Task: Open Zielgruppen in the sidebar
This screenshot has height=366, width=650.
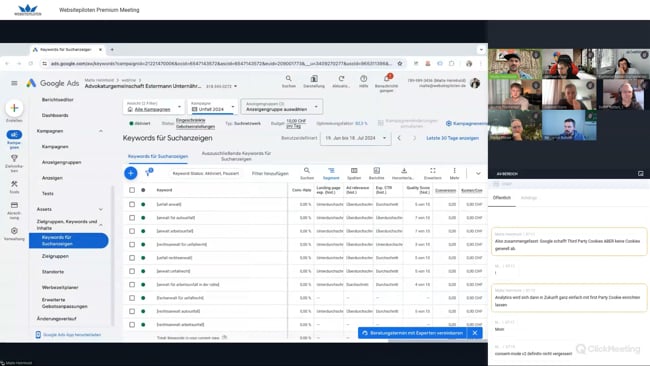Action: [55, 256]
